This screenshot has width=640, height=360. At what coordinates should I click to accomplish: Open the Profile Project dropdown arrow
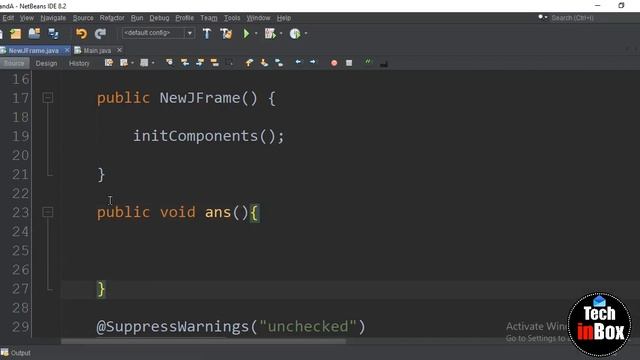click(x=306, y=33)
